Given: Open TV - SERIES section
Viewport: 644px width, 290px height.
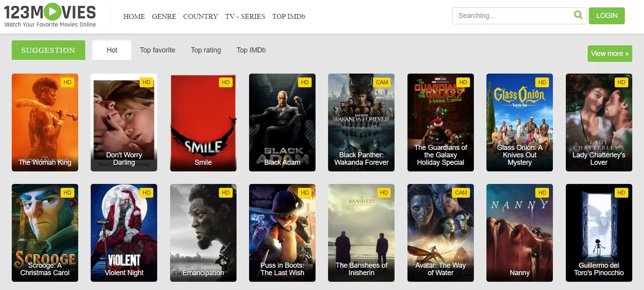Looking at the screenshot, I should tap(245, 16).
